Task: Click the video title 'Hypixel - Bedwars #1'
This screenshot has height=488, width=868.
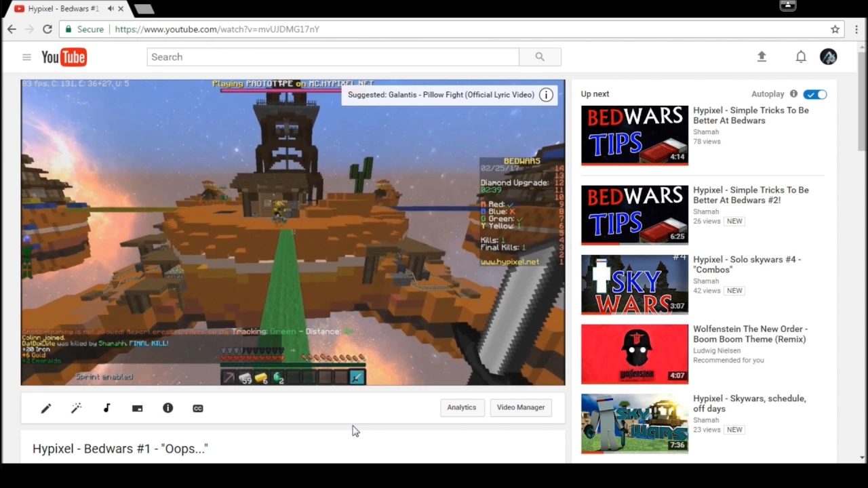Action: [x=120, y=449]
